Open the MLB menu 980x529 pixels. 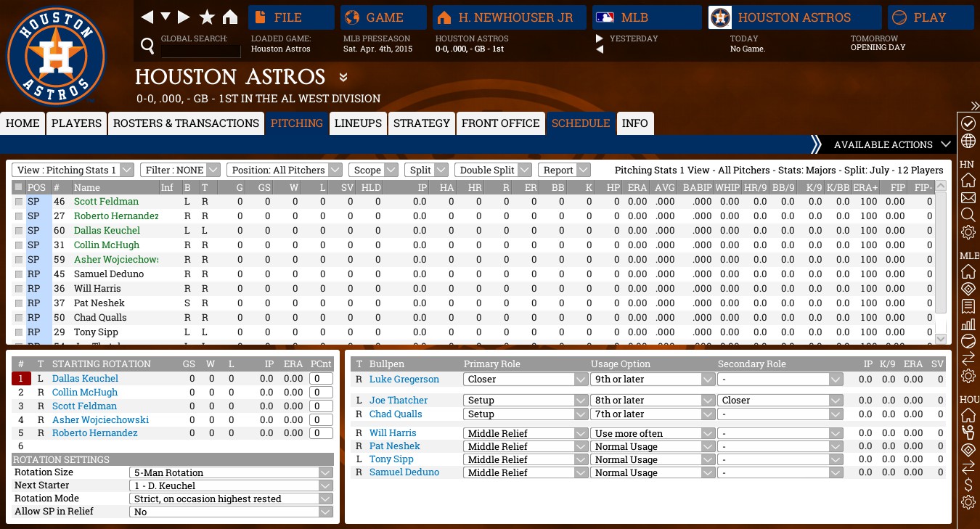(x=648, y=17)
